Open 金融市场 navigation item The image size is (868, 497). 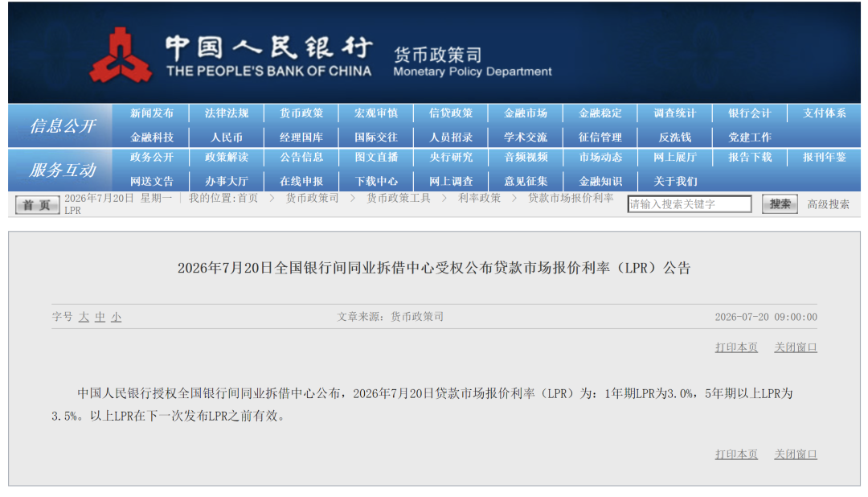[x=526, y=113]
